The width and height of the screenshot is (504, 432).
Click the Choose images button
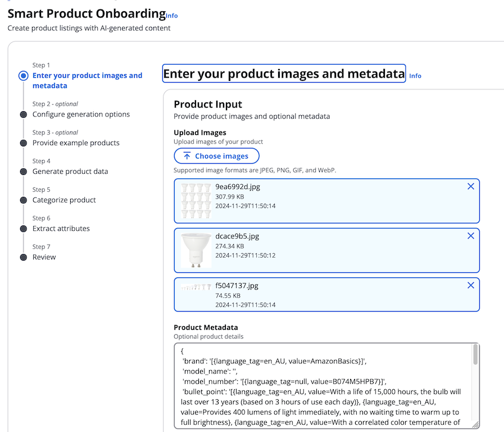pos(217,156)
